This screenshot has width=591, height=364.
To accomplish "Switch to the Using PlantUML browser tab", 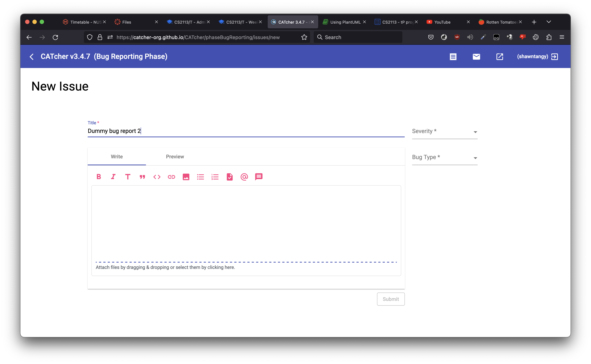I will [345, 22].
